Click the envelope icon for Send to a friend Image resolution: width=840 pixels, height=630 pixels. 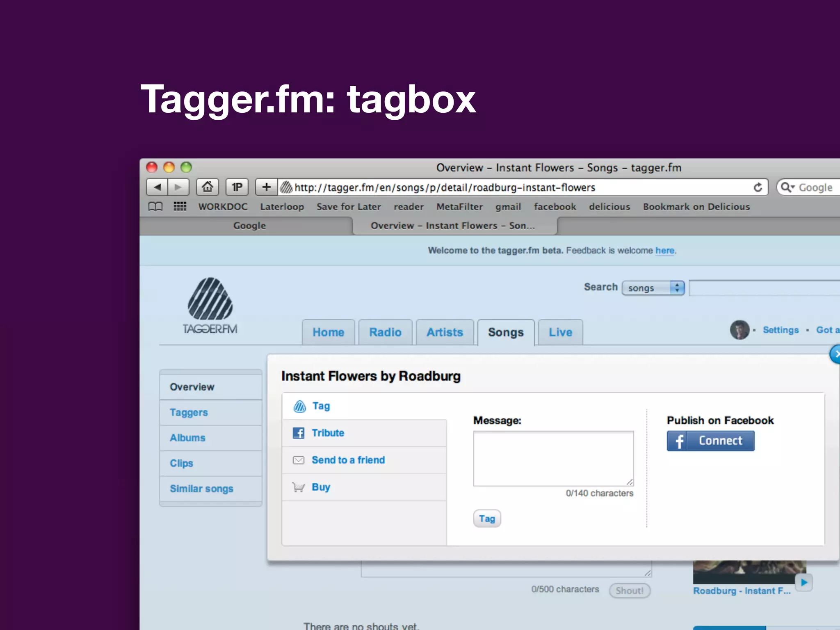(x=299, y=460)
